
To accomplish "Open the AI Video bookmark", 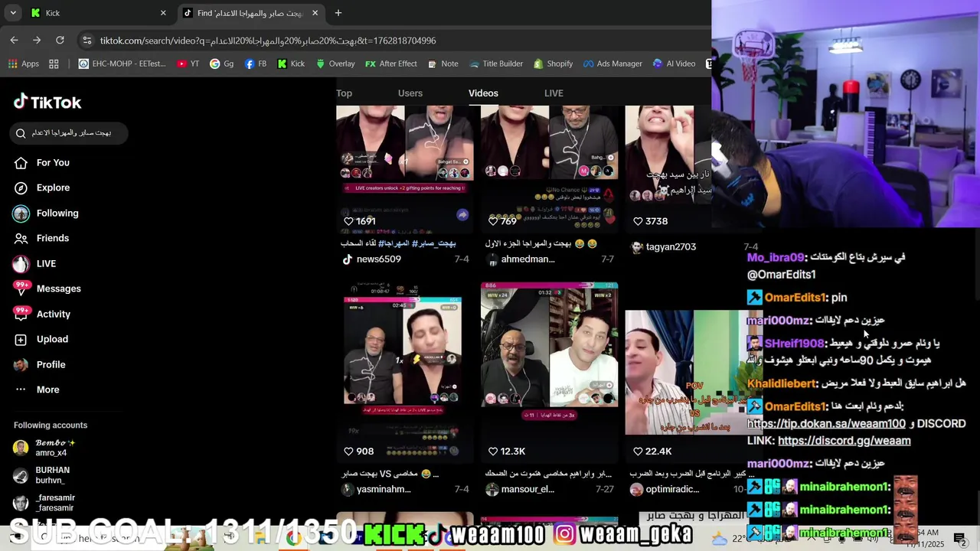I will click(674, 64).
